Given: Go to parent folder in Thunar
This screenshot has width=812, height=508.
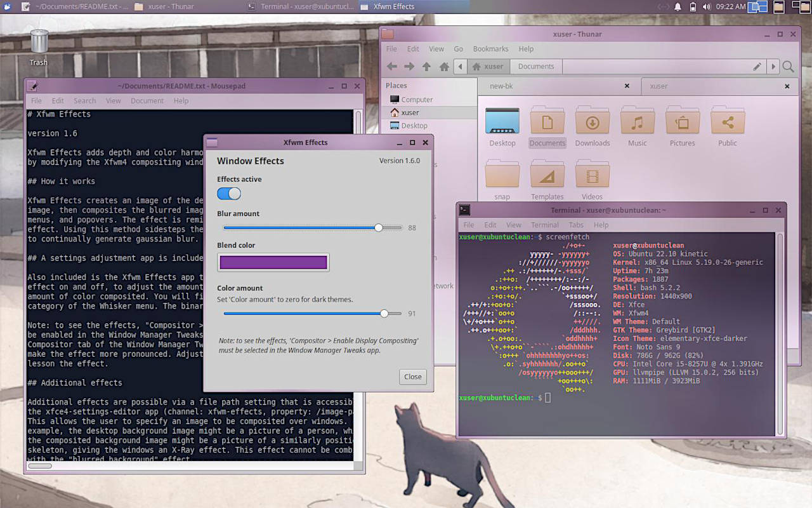Looking at the screenshot, I should (x=426, y=66).
